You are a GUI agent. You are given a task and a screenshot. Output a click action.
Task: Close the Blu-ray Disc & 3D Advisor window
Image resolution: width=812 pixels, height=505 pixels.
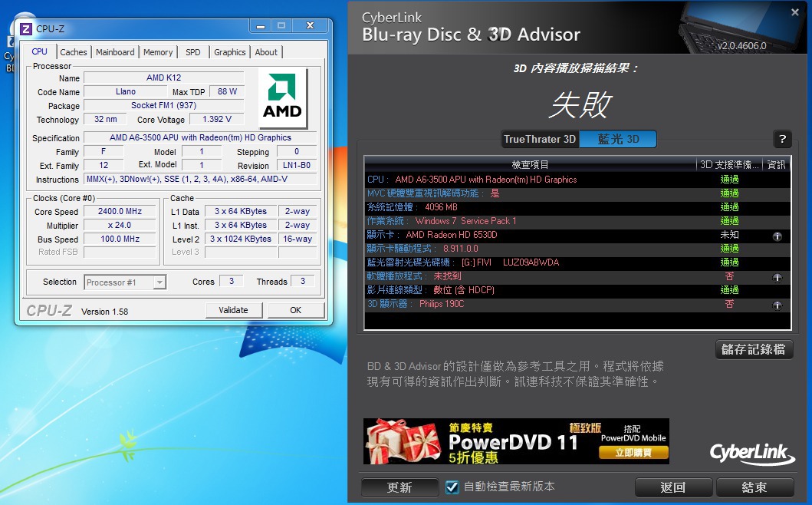795,12
